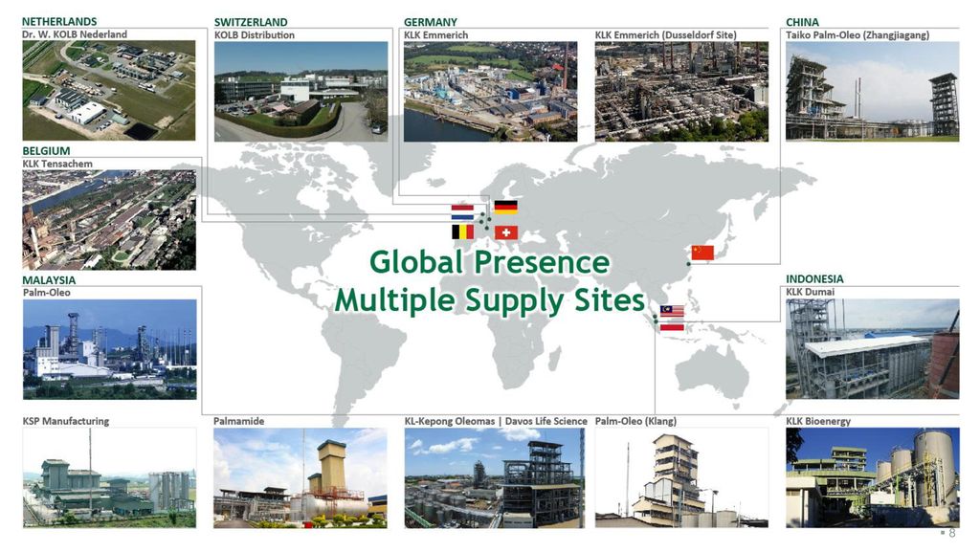Open the KLK Bioenergy photo
Image resolution: width=980 pixels, height=552 pixels.
pyautogui.click(x=873, y=477)
